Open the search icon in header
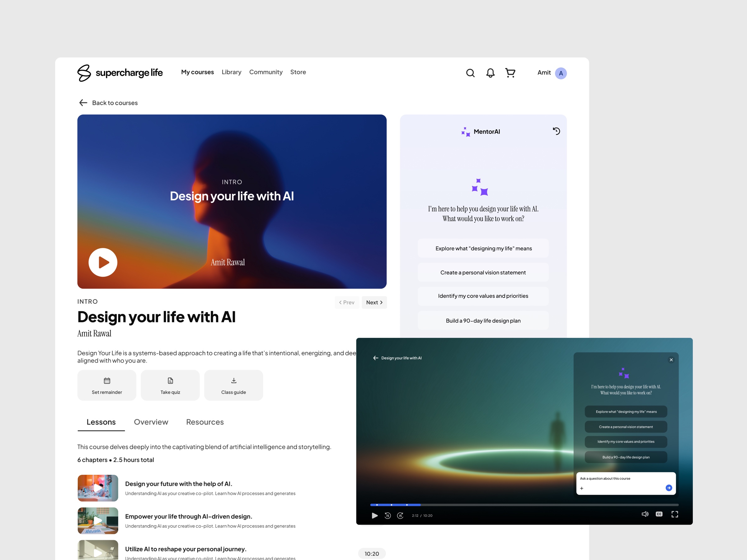Image resolution: width=747 pixels, height=560 pixels. [x=470, y=73]
